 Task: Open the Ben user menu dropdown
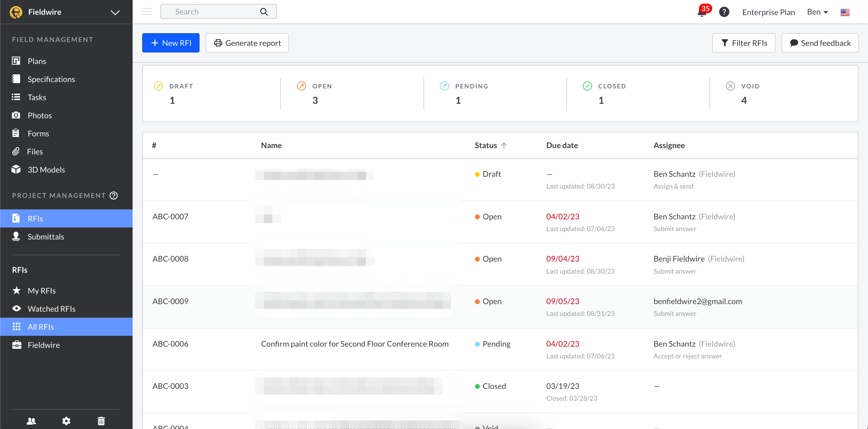pos(817,12)
